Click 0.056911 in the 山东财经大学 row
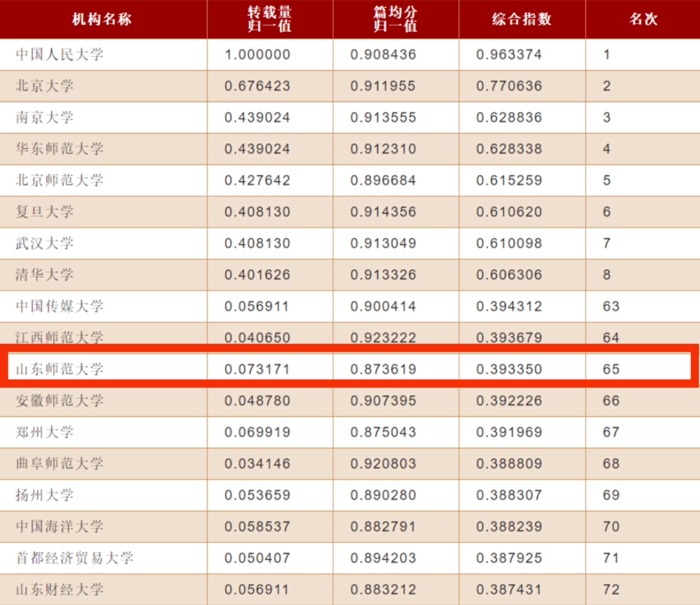This screenshot has height=605, width=700. pos(257,589)
